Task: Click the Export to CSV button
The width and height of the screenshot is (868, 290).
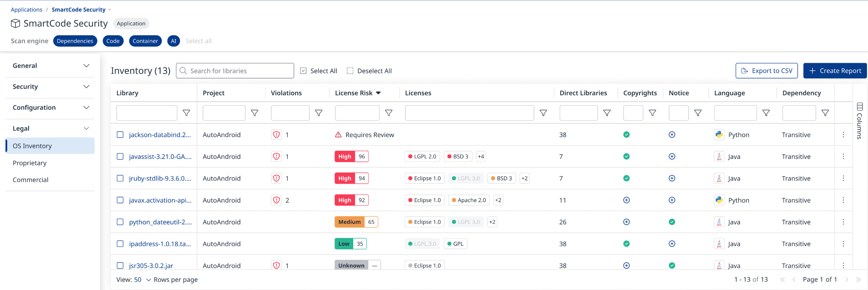Action: (766, 71)
